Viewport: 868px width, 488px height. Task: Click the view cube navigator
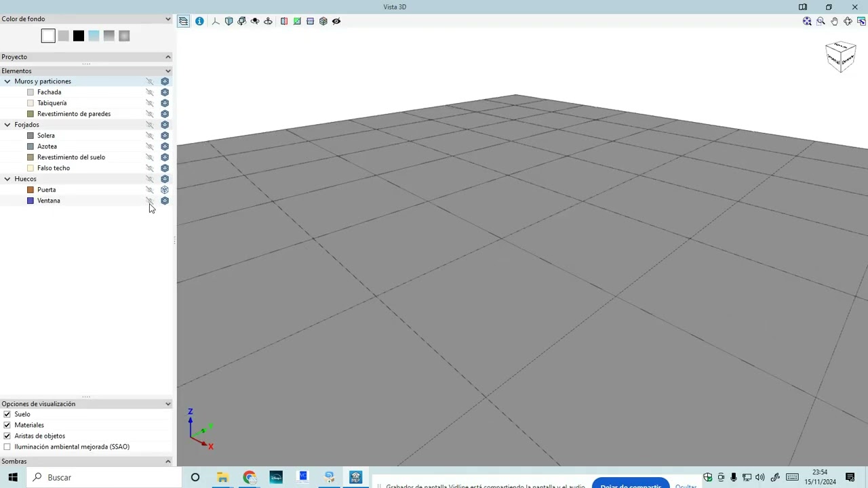click(841, 57)
